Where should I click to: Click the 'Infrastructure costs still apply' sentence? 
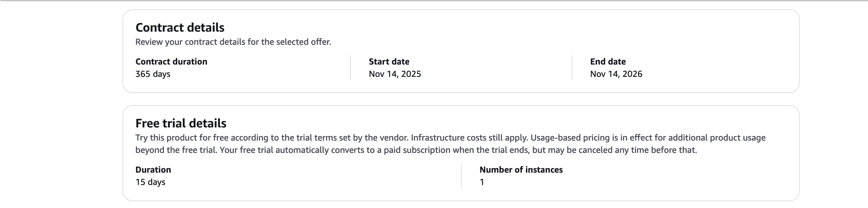pyautogui.click(x=469, y=138)
